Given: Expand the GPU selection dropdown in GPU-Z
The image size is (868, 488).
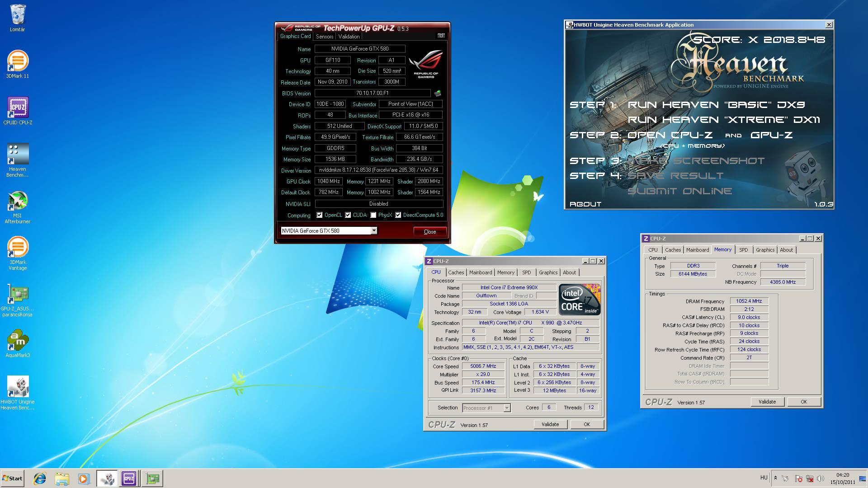Looking at the screenshot, I should coord(374,231).
